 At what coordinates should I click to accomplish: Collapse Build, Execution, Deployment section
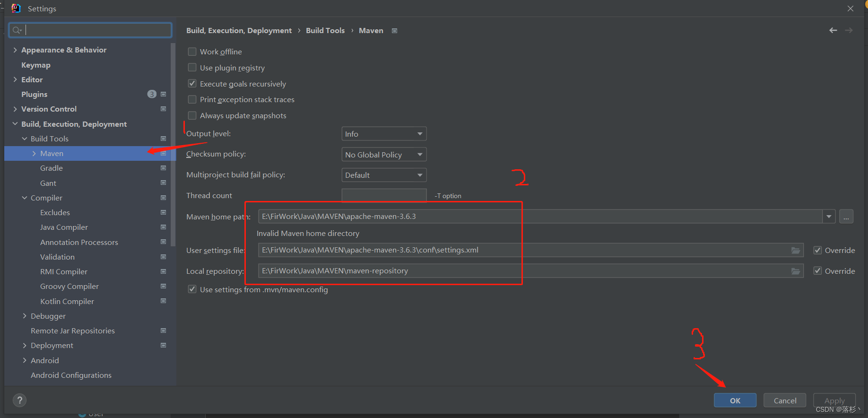(x=15, y=124)
